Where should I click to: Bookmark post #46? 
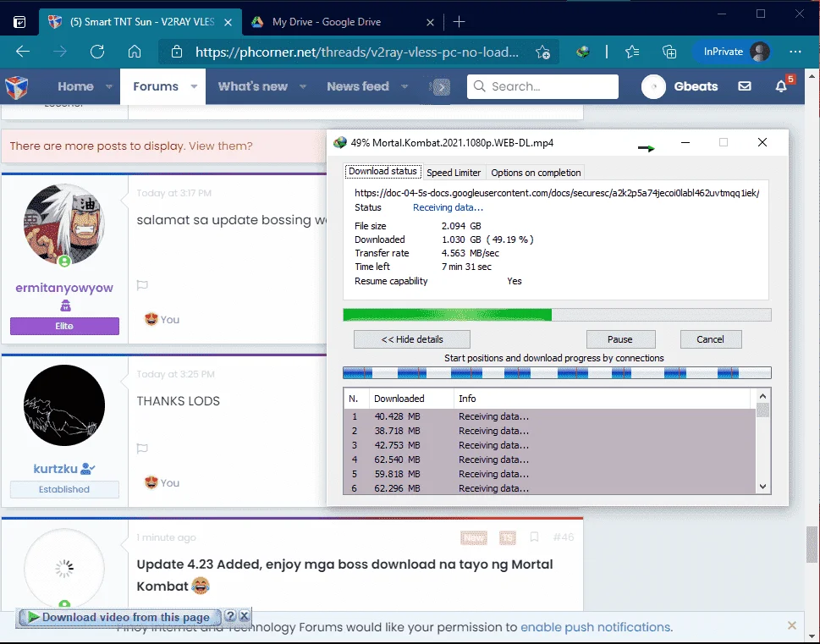coord(534,537)
